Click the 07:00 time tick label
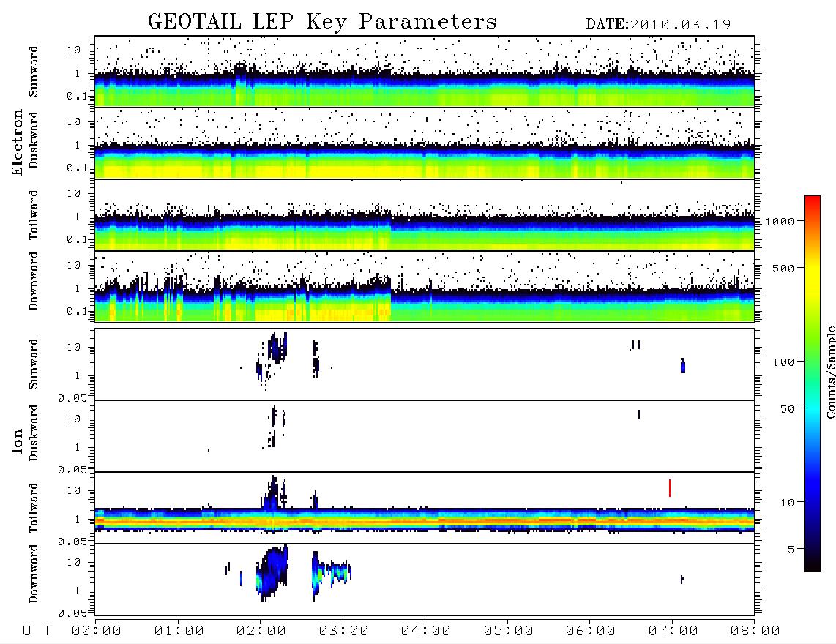Image resolution: width=836 pixels, height=644 pixels. coord(673,632)
